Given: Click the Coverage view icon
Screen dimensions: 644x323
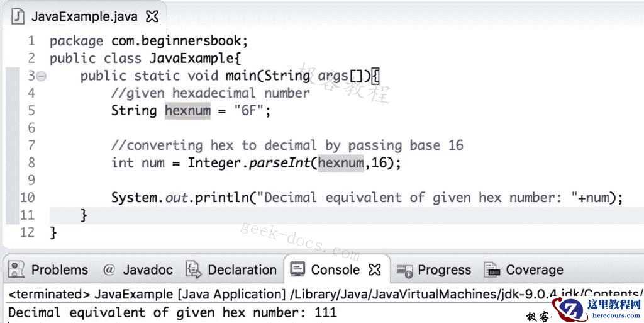Looking at the screenshot, I should coord(492,269).
